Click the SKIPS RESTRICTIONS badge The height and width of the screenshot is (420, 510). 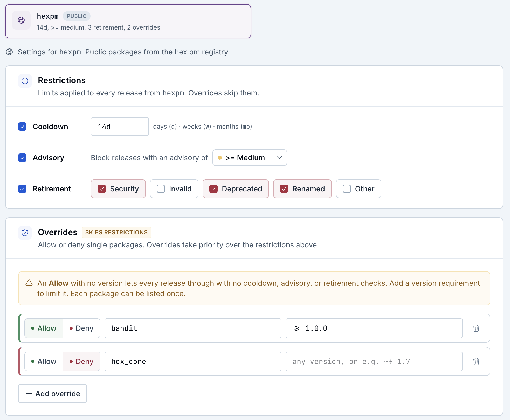(116, 232)
